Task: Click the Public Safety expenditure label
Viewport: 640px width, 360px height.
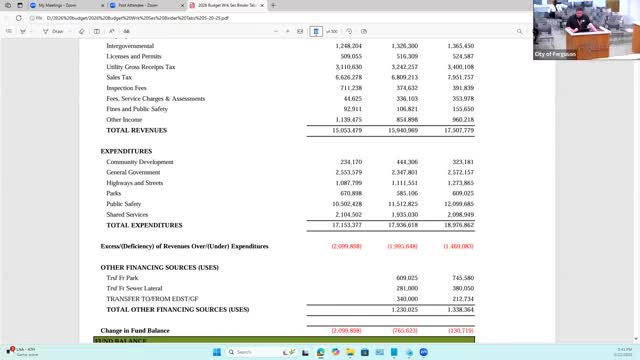Action: 124,204
